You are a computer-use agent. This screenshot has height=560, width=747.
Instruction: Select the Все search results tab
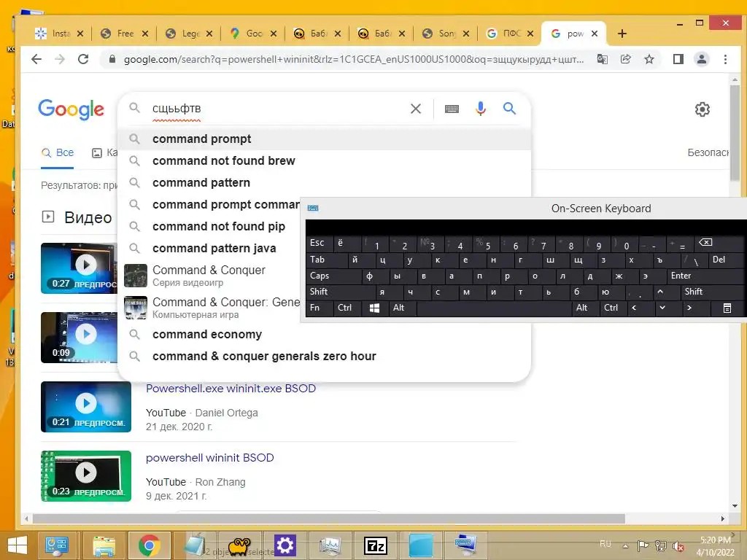pyautogui.click(x=58, y=153)
